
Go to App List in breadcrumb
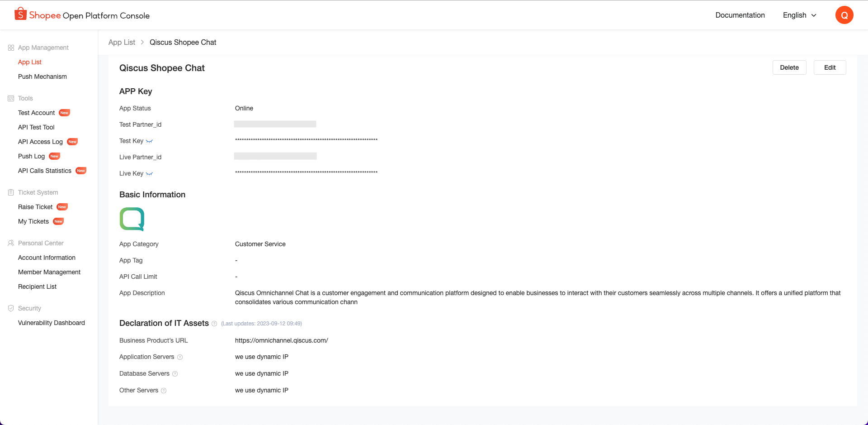[x=122, y=42]
